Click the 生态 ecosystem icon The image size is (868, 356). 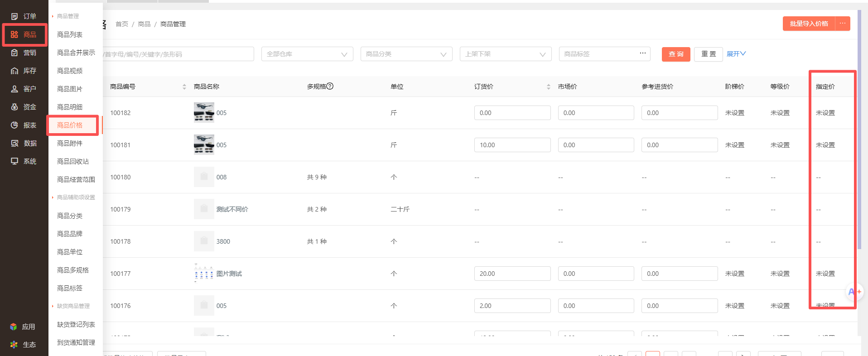pyautogui.click(x=14, y=345)
